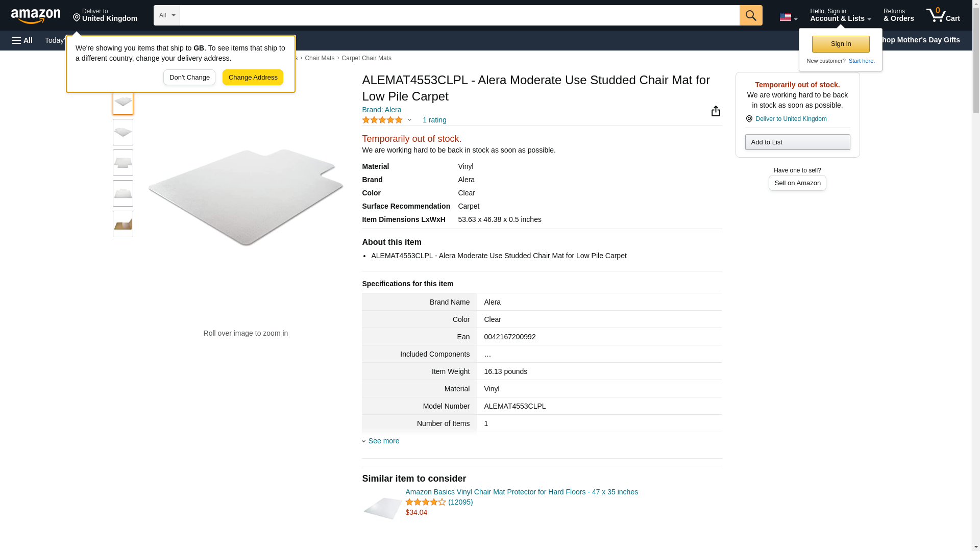Click the yellow Sign in button
The image size is (980, 551).
(x=840, y=44)
